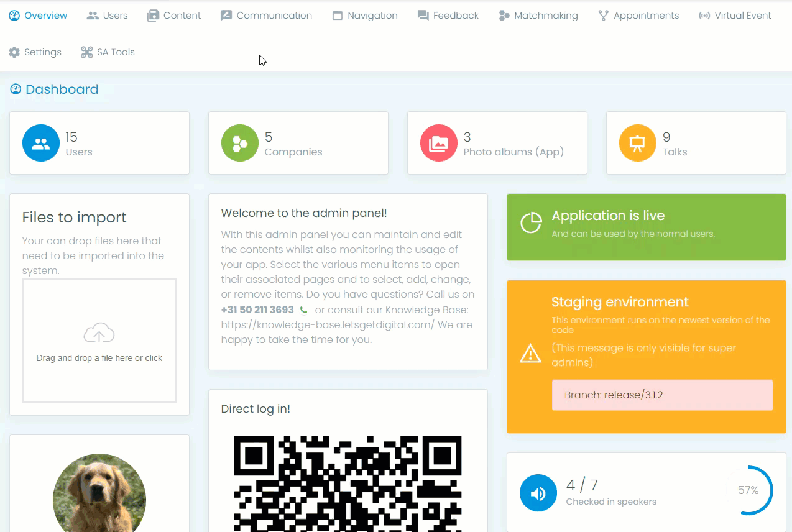Click the red Photo albums icon
Screen dimensions: 792x532
(439, 143)
